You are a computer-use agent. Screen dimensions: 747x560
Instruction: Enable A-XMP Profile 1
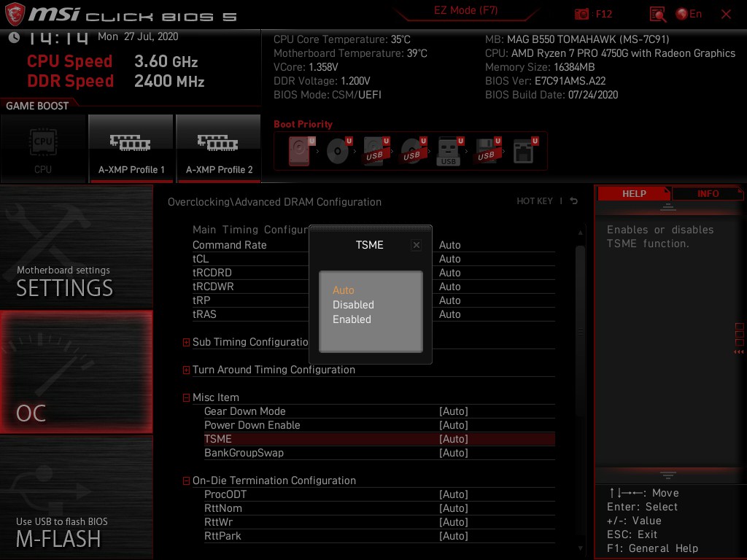click(131, 149)
